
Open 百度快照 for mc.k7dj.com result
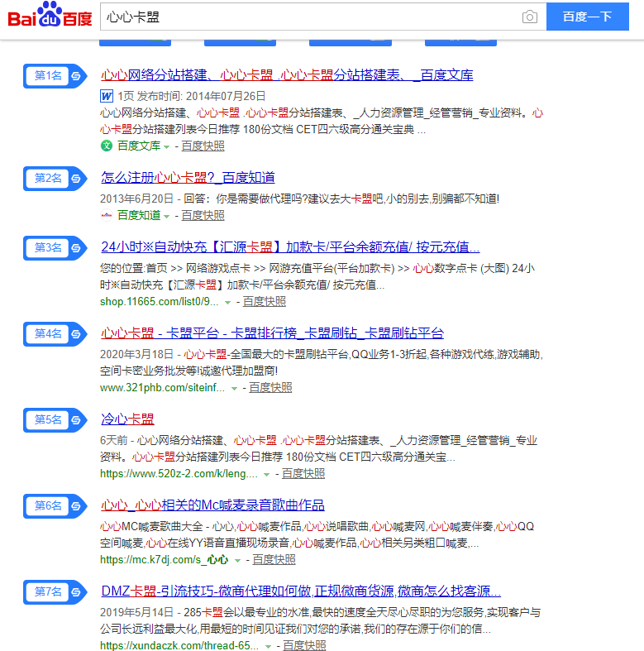pyautogui.click(x=274, y=559)
